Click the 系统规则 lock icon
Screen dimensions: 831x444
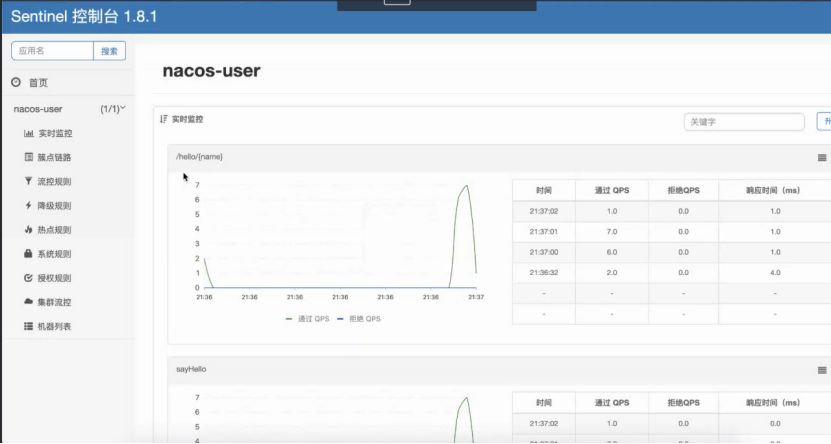29,254
